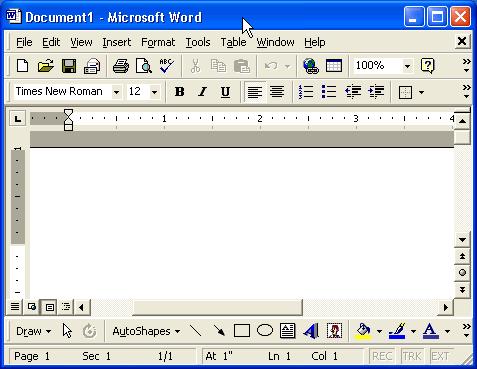Apply blue Line Color brush
Viewport: 477px width, 369px height.
click(397, 331)
